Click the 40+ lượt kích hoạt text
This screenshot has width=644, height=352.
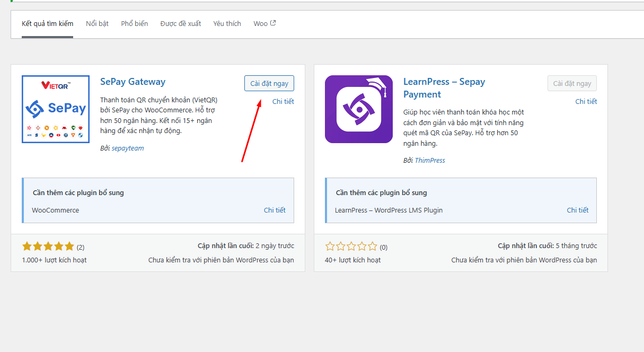coord(352,260)
